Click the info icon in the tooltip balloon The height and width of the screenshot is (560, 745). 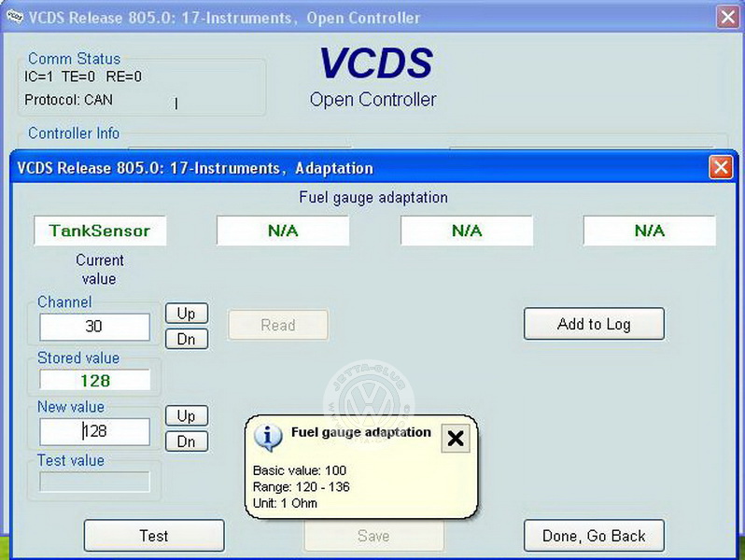click(x=268, y=437)
